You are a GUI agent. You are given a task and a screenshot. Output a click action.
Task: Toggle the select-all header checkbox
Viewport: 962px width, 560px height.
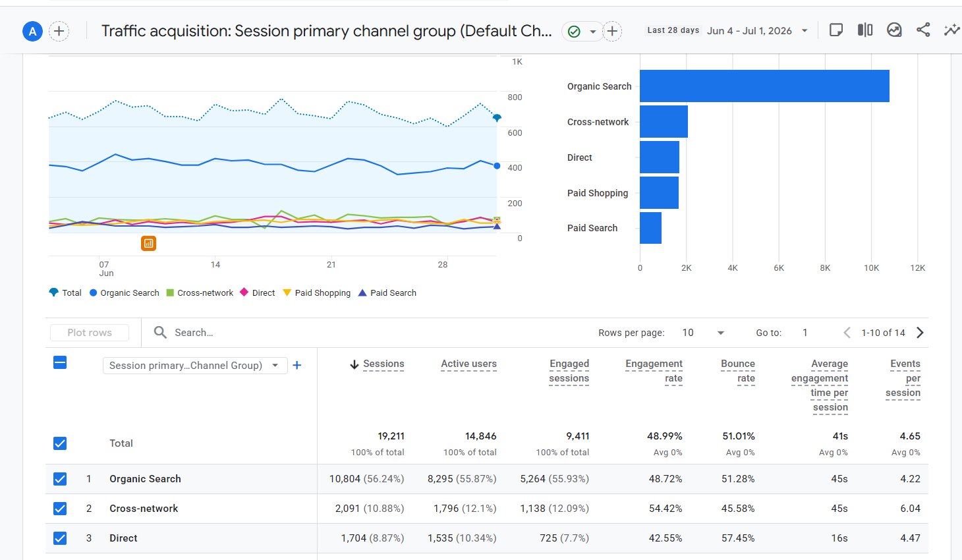click(x=60, y=362)
